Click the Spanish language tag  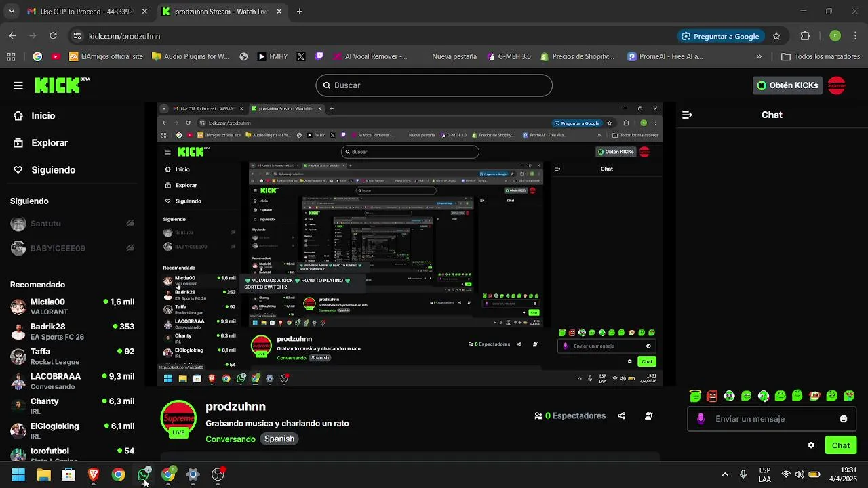279,439
